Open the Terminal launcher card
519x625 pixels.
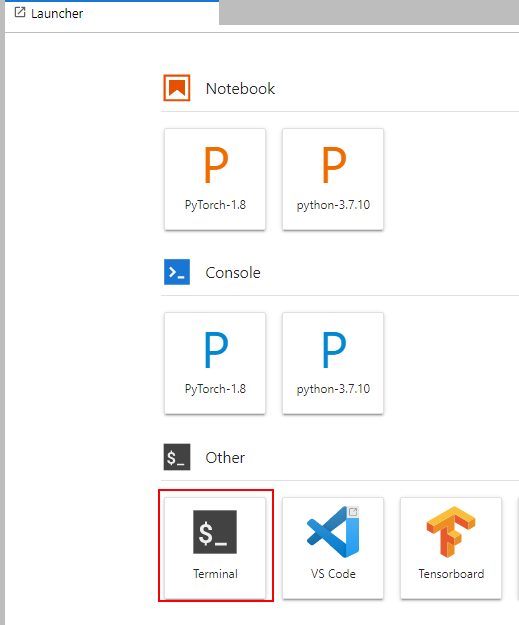[x=215, y=548]
